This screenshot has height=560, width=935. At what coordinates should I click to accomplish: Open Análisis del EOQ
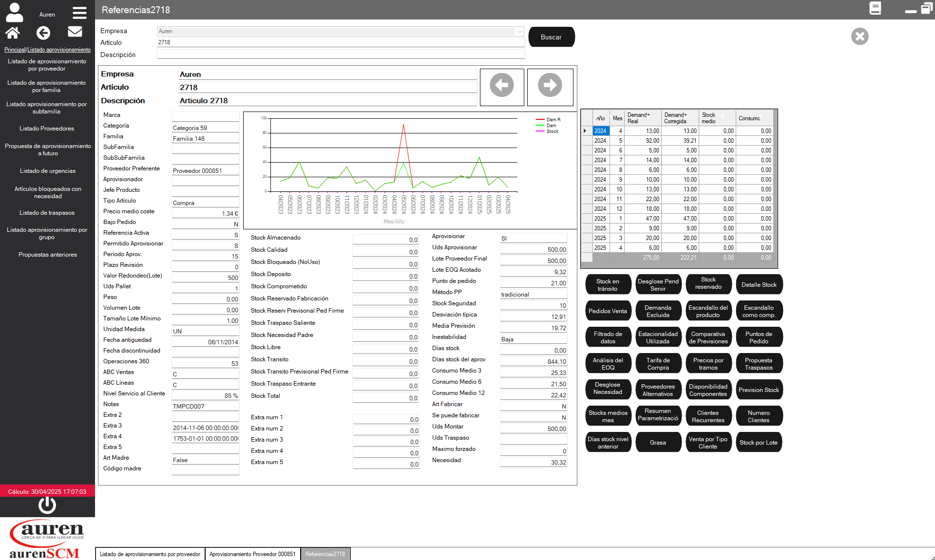(x=608, y=364)
